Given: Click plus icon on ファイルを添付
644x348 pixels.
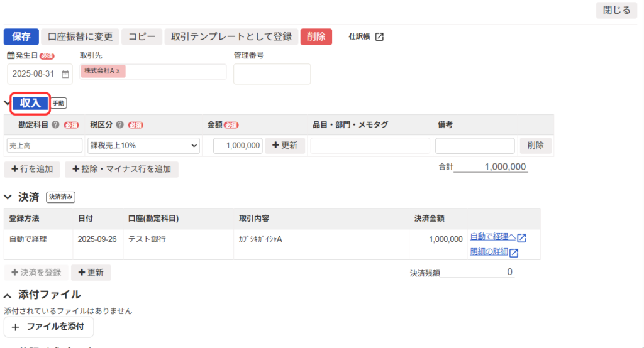Looking at the screenshot, I should pyautogui.click(x=16, y=327).
